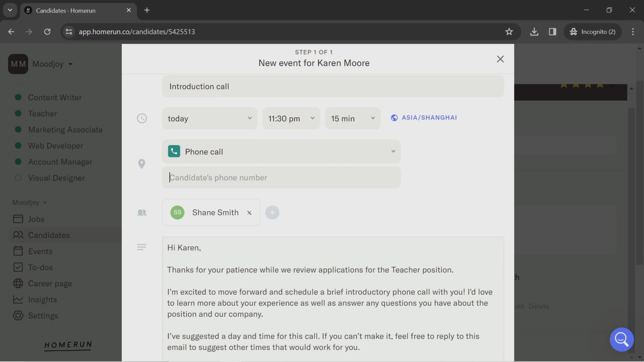Screen dimensions: 644x362
Task: Click the notes/description icon
Action: point(142,247)
